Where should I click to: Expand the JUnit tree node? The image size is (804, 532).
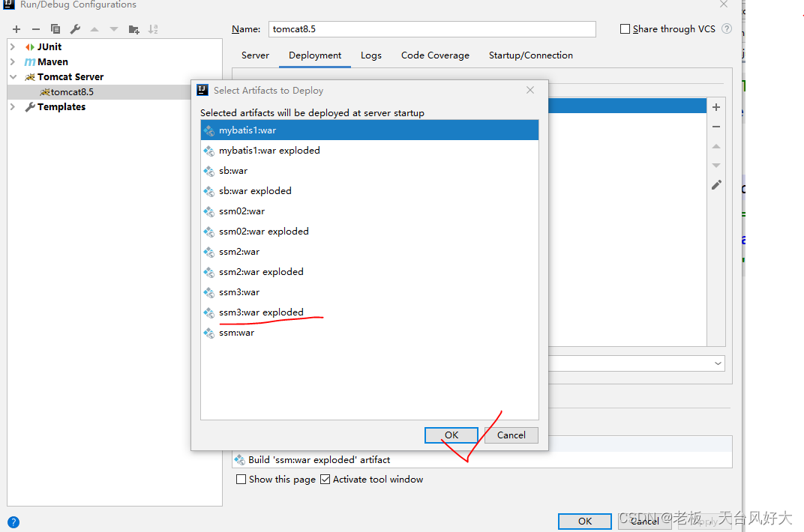click(13, 46)
